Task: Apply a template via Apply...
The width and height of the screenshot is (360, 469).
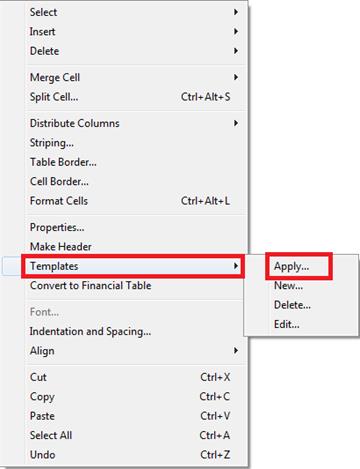Action: pos(299,266)
